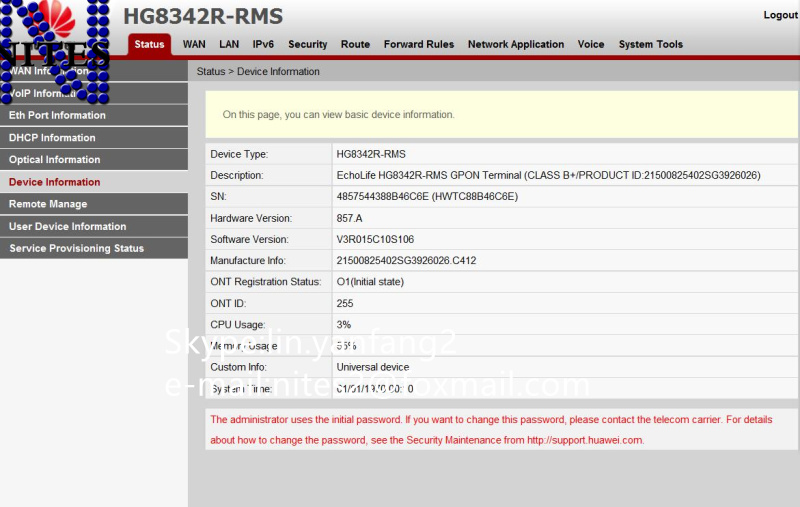Open the LAN tab

click(x=229, y=44)
